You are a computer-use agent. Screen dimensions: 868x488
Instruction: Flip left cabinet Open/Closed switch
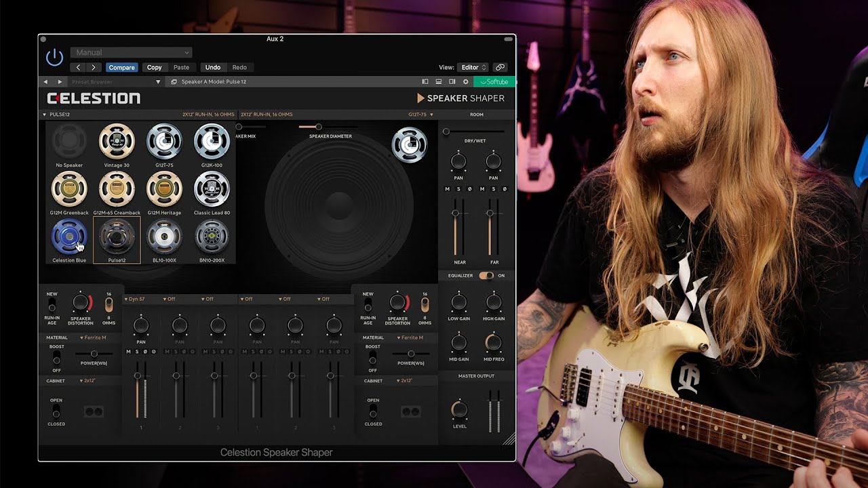point(56,411)
